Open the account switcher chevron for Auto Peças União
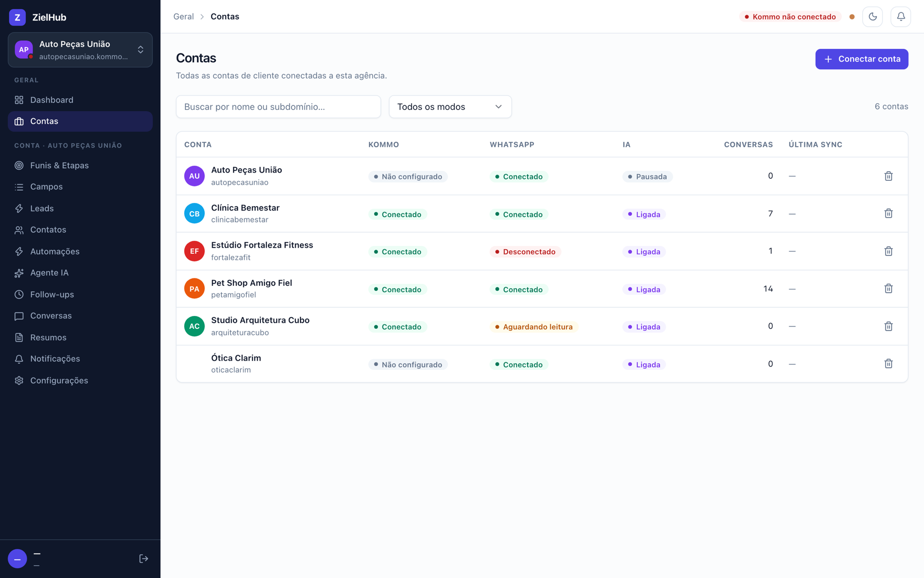 click(x=141, y=50)
